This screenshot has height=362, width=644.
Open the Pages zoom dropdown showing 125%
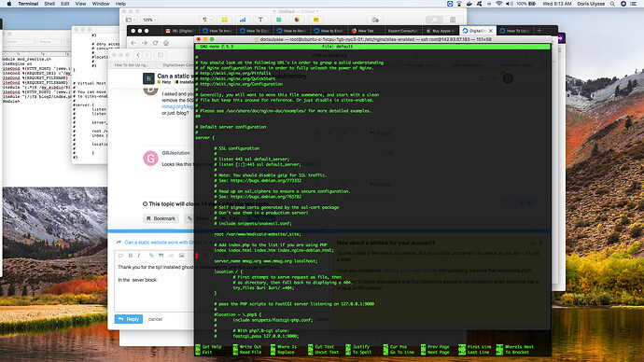pyautogui.click(x=148, y=20)
